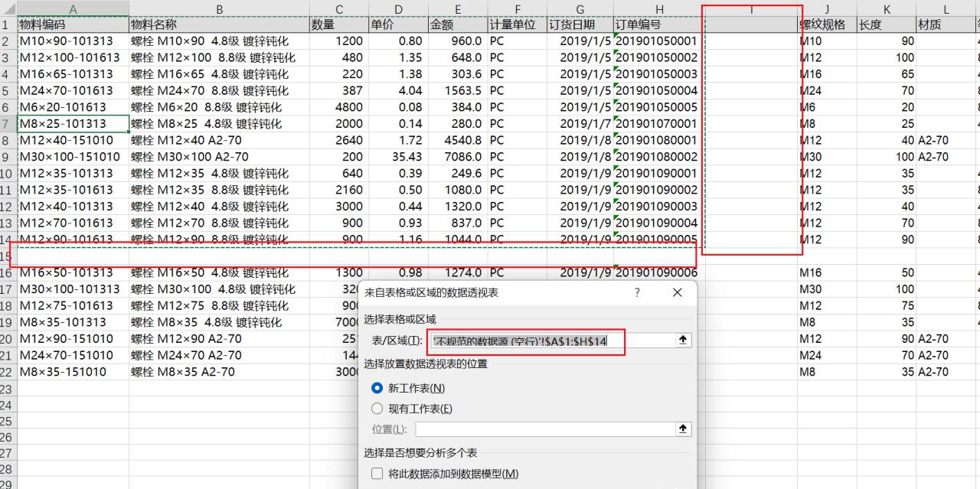This screenshot has height=489, width=980.
Task: Click cell M30×100-151010
Action: (x=73, y=157)
